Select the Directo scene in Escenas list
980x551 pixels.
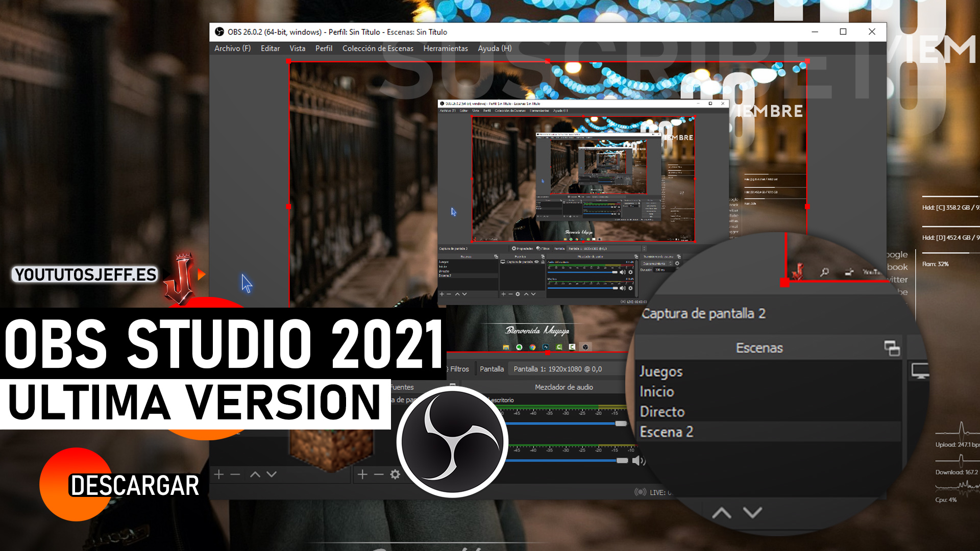point(662,412)
